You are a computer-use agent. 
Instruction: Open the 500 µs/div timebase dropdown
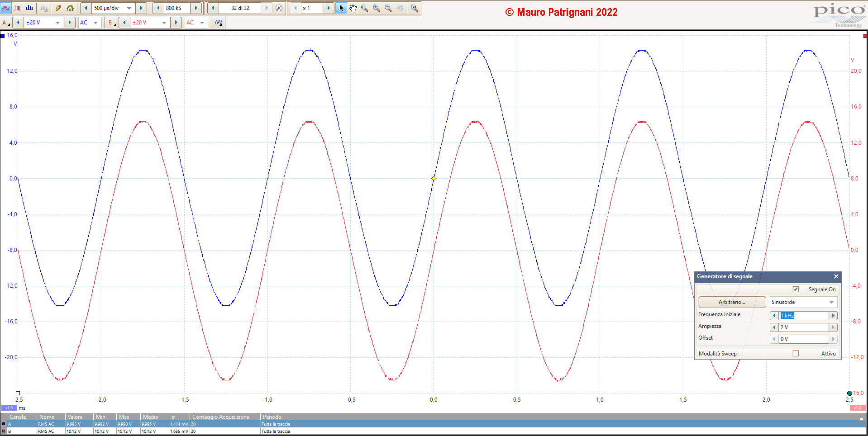point(129,8)
